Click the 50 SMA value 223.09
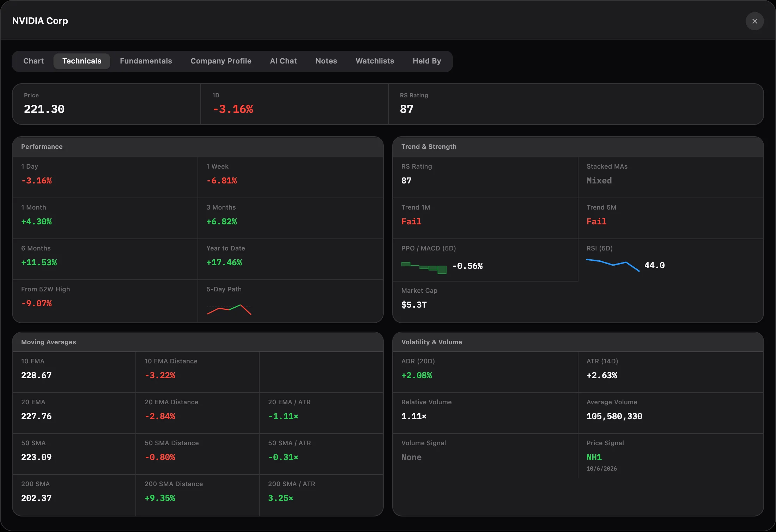 [x=36, y=457]
